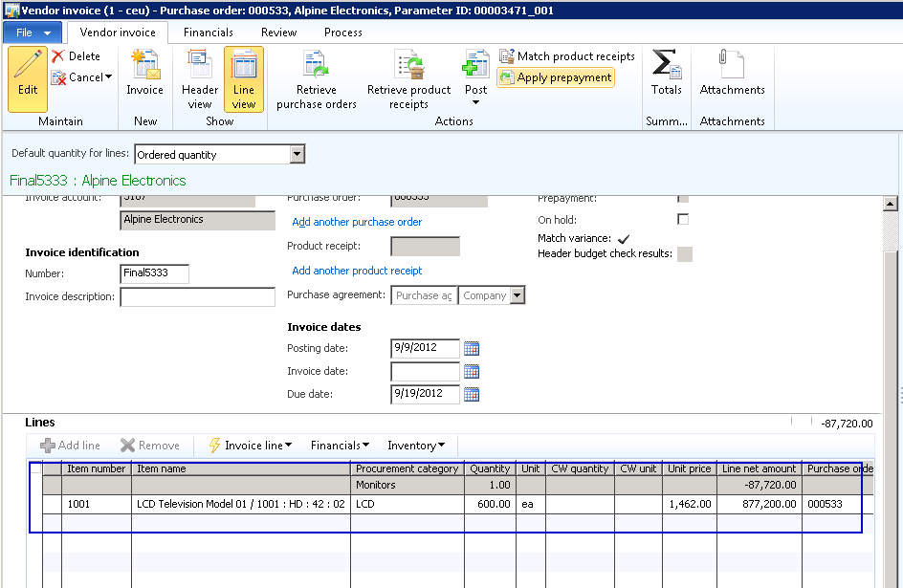Toggle the On hold checkbox
The image size is (903, 588).
pyautogui.click(x=683, y=219)
